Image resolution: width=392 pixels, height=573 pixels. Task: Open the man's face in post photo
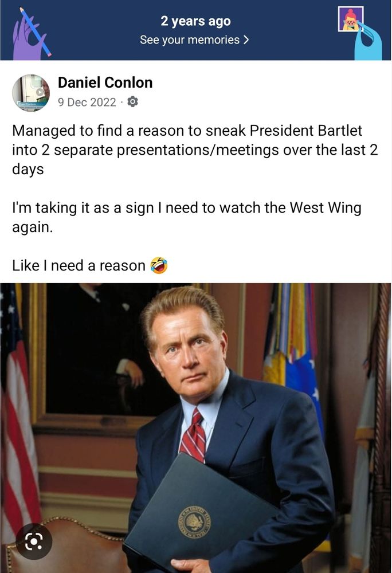click(x=188, y=351)
